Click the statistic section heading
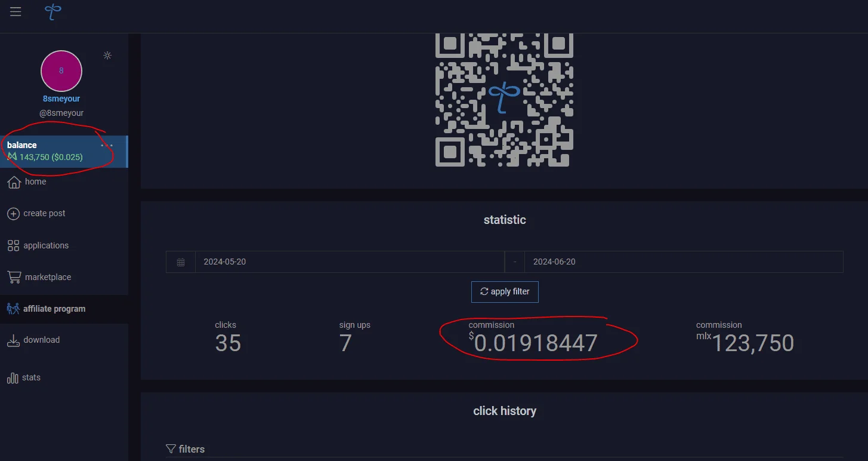868x461 pixels. [505, 220]
